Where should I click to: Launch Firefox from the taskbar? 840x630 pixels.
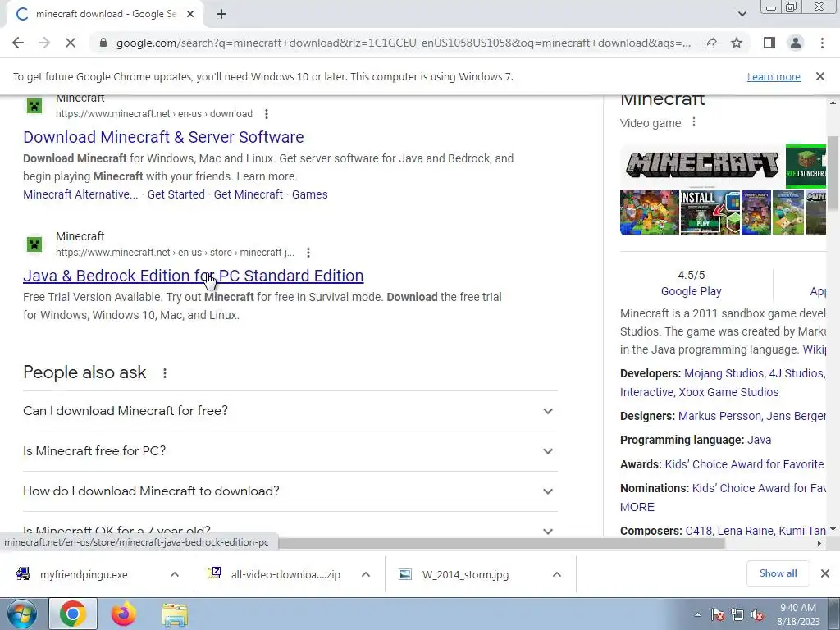123,614
